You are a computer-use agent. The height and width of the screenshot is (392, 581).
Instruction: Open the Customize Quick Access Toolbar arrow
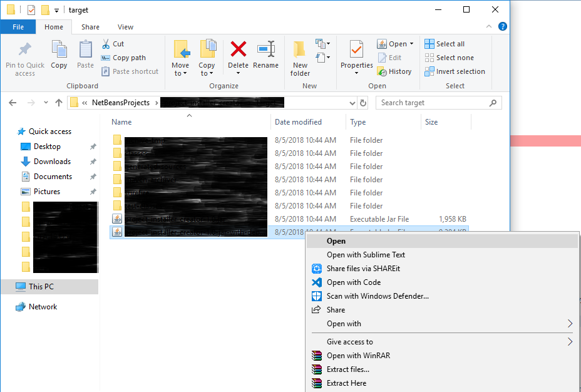click(x=56, y=11)
